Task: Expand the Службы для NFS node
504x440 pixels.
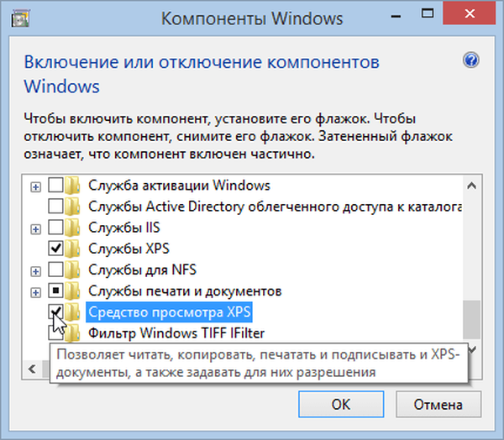Action: (35, 270)
